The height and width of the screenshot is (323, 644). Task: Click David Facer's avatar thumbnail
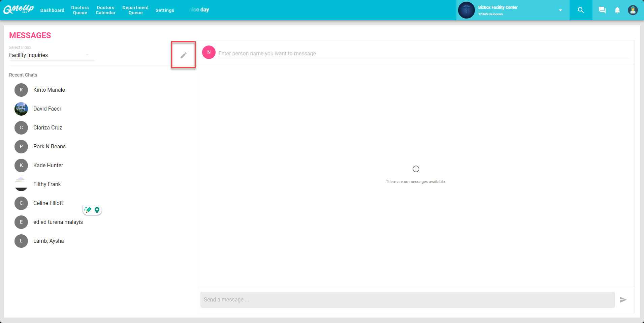[x=21, y=109]
